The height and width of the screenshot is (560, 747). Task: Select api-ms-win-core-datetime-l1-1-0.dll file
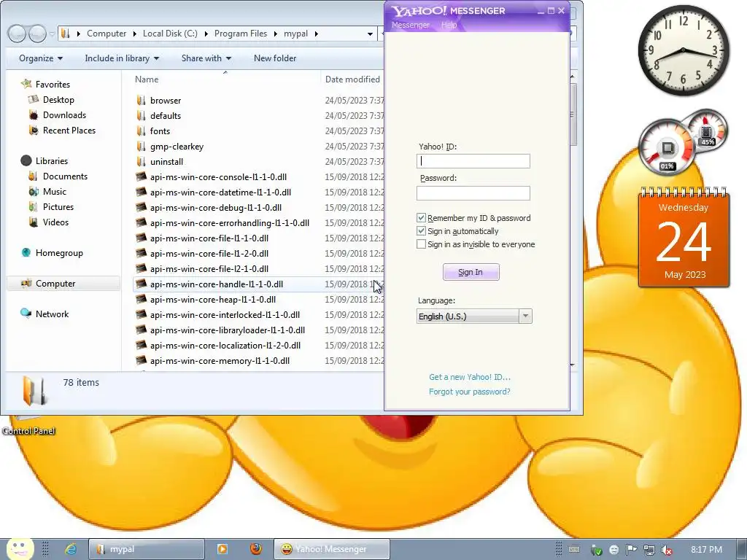220,192
